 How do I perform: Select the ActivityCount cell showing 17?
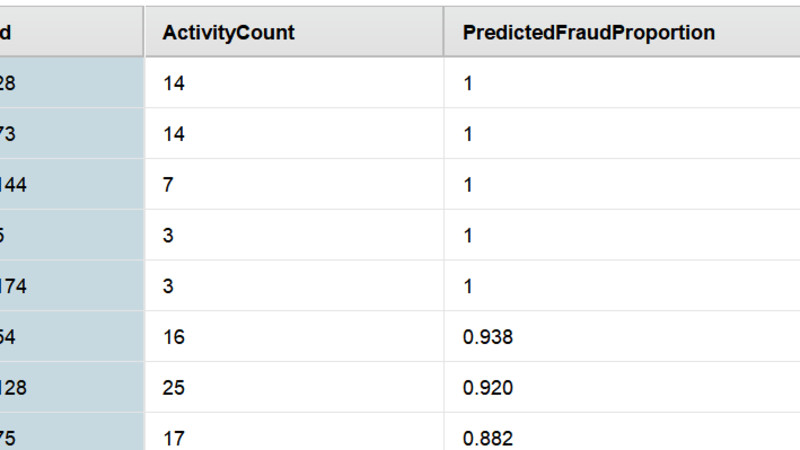(x=294, y=432)
